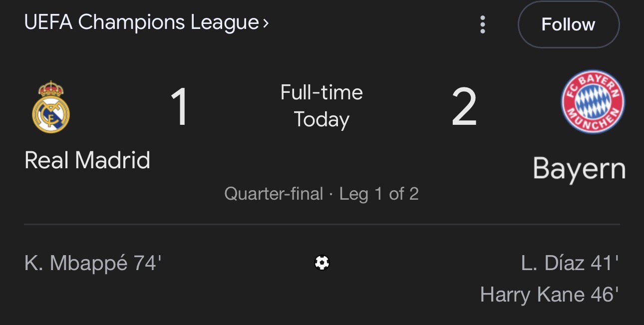
Task: Click the dot separator after Quarter-final
Action: (331, 194)
